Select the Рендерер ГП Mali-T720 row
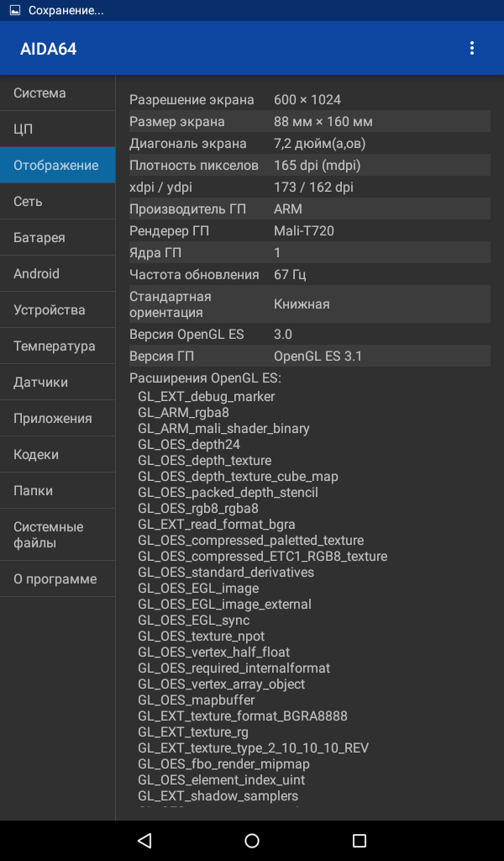 (310, 231)
